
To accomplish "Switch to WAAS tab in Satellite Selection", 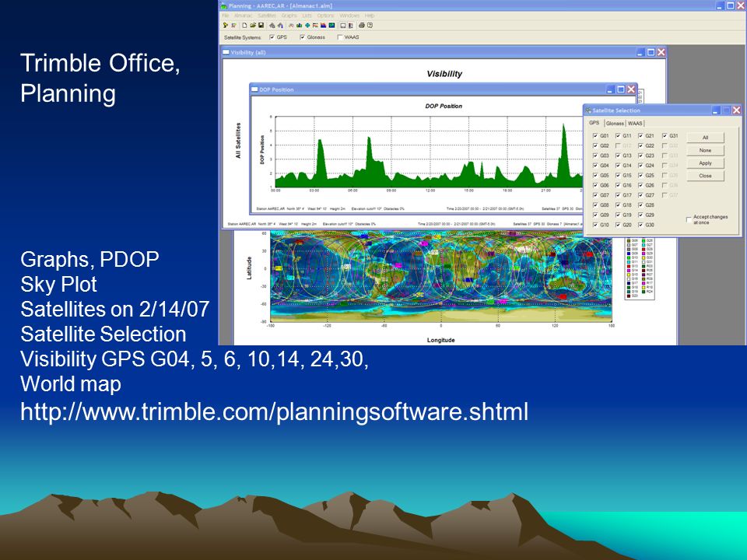I will click(635, 124).
